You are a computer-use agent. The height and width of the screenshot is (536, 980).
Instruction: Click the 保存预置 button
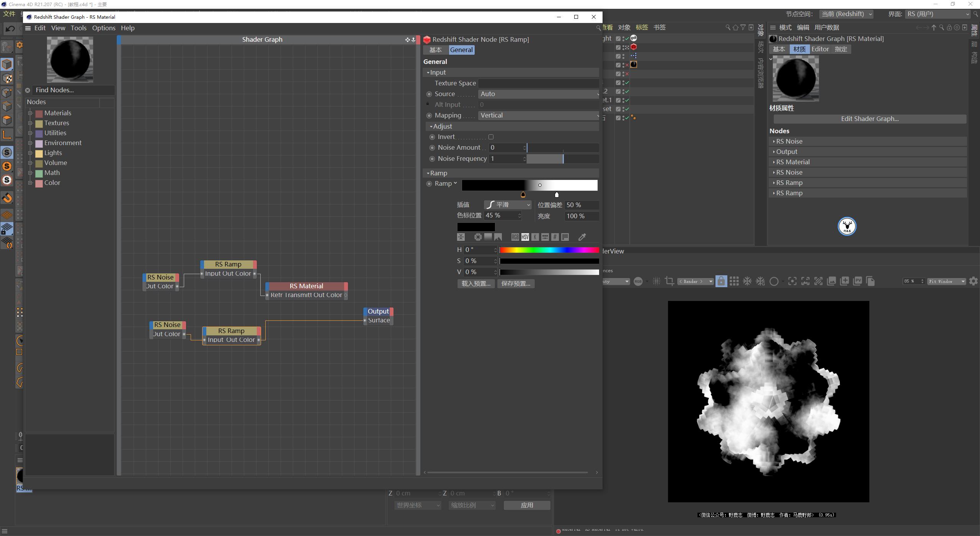516,283
